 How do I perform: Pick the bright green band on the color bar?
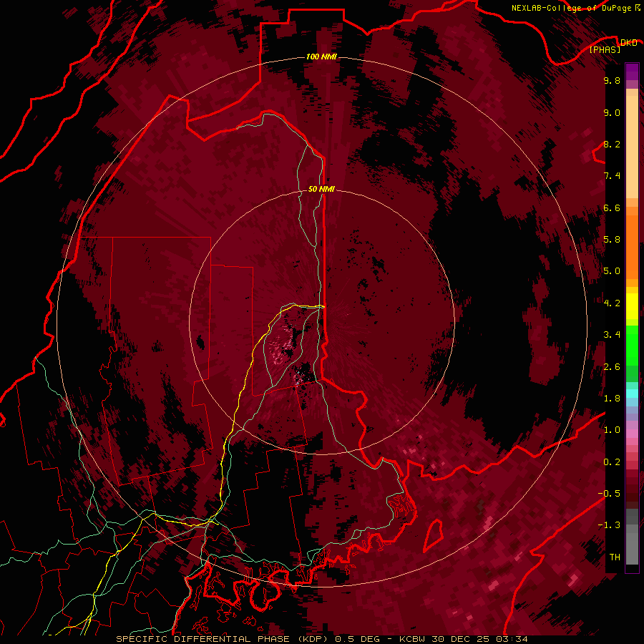click(632, 344)
